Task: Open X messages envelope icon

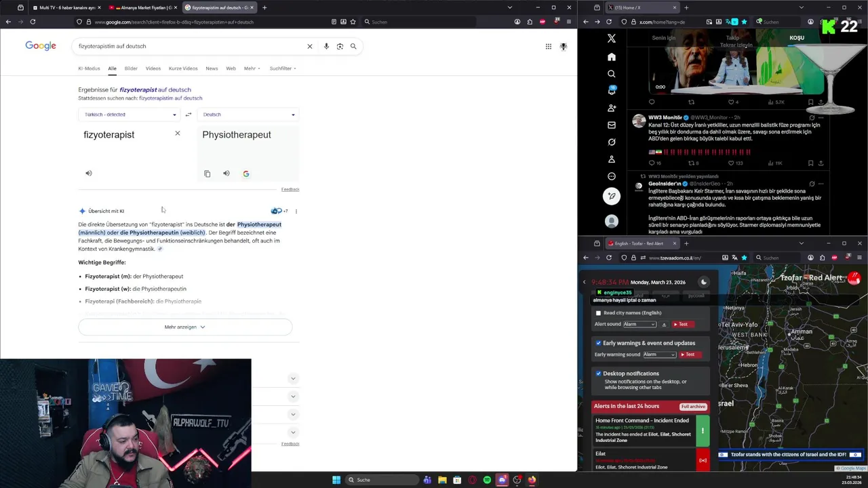Action: coord(612,125)
